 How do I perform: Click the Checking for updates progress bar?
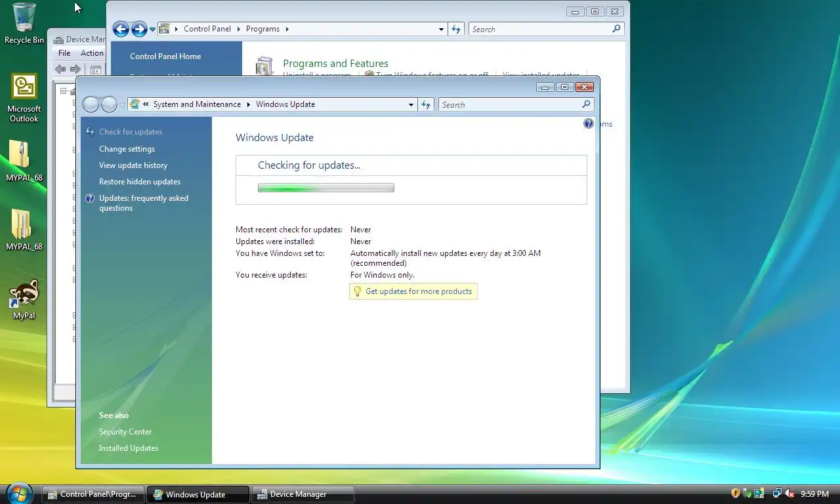(326, 188)
